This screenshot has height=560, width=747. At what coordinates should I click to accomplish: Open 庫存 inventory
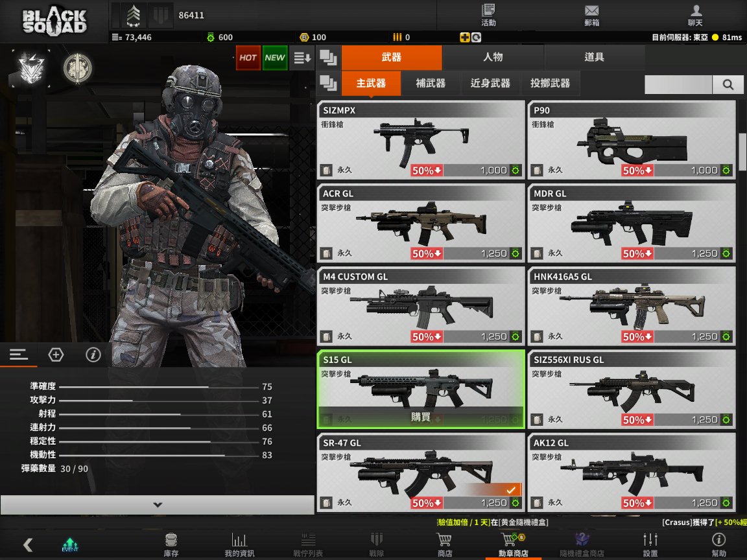[171, 544]
